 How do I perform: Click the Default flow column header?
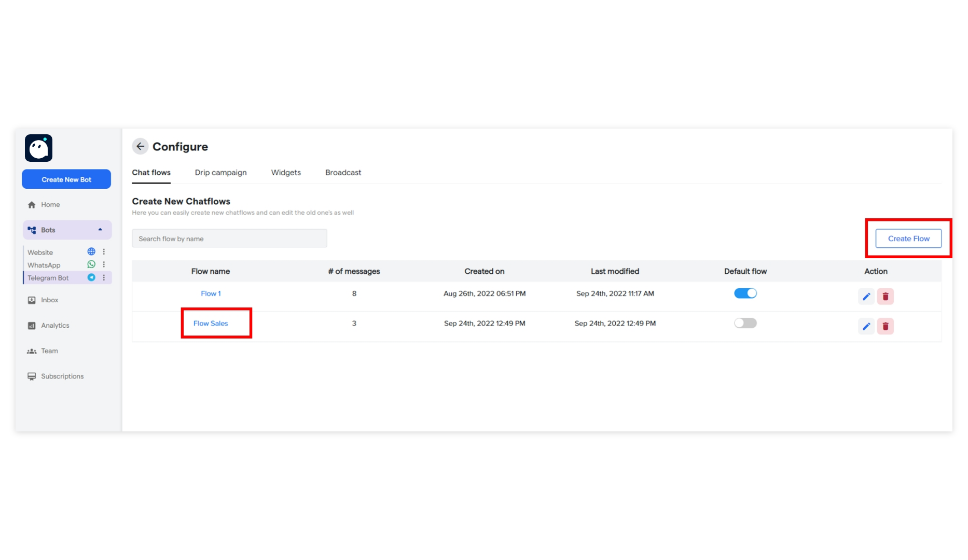click(745, 271)
